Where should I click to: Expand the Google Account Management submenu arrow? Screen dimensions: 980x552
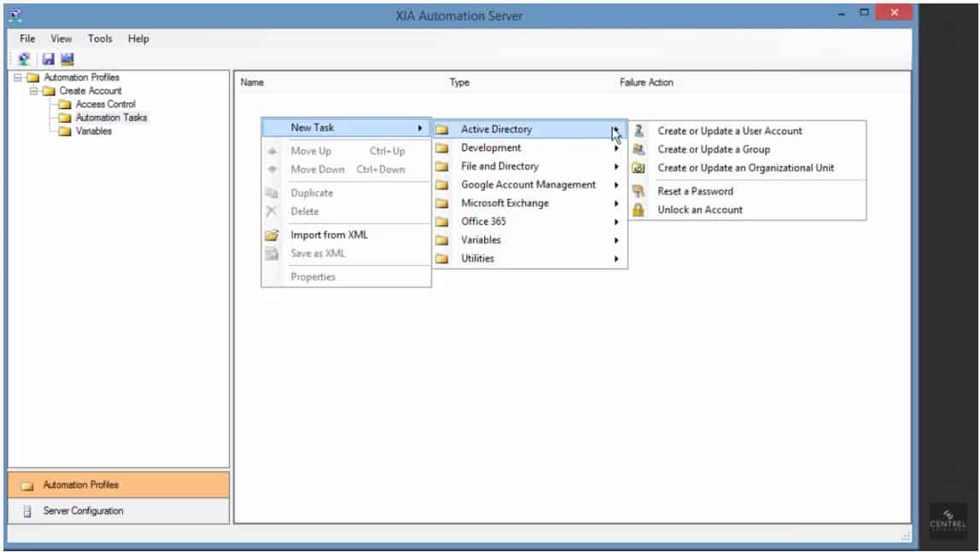point(616,185)
